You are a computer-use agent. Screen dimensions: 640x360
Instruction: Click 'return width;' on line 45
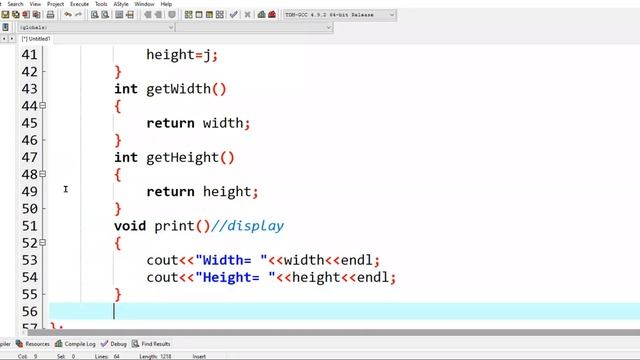[x=198, y=123]
